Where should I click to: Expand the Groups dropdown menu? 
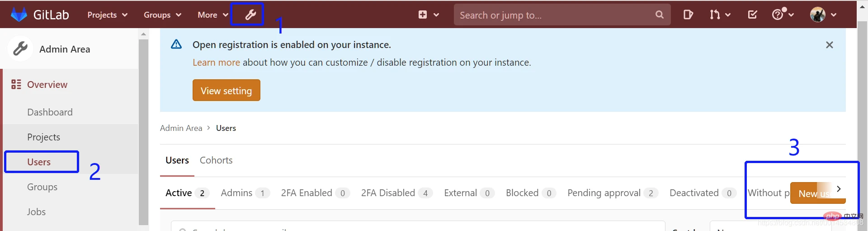[x=162, y=15]
